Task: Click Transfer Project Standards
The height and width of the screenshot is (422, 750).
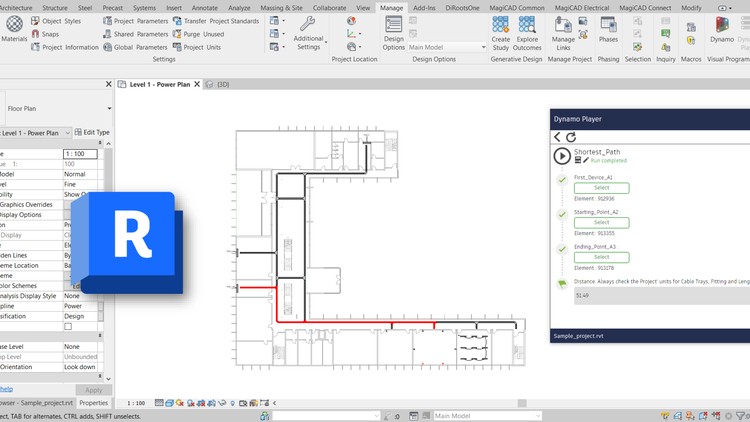Action: pos(216,21)
